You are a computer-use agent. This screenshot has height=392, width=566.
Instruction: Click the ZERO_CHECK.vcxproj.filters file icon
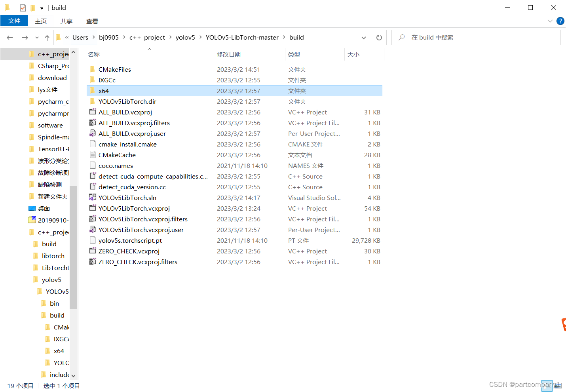[x=93, y=262]
